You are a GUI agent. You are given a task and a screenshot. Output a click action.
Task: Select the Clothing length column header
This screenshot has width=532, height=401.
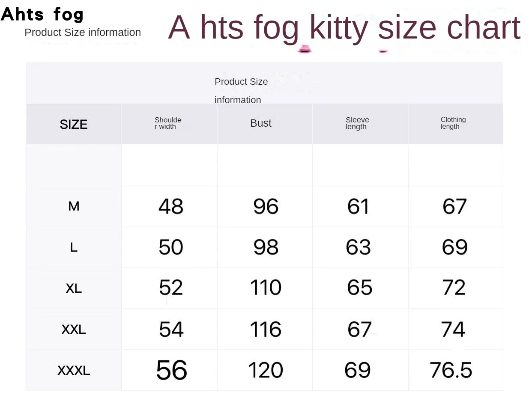(x=453, y=123)
